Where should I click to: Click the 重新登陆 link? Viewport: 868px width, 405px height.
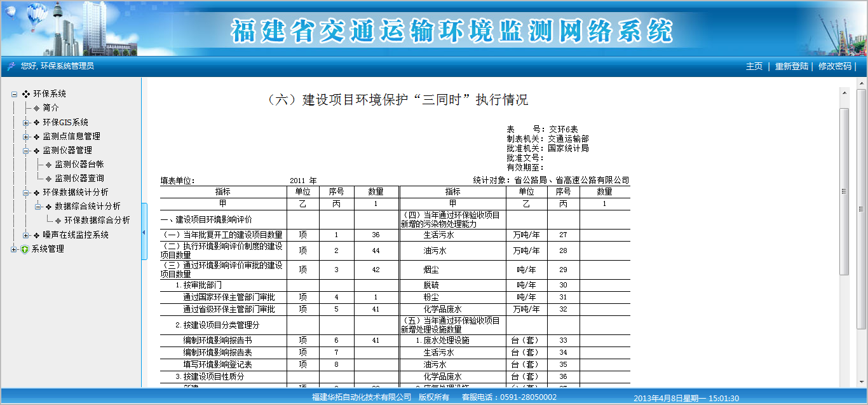[x=792, y=66]
